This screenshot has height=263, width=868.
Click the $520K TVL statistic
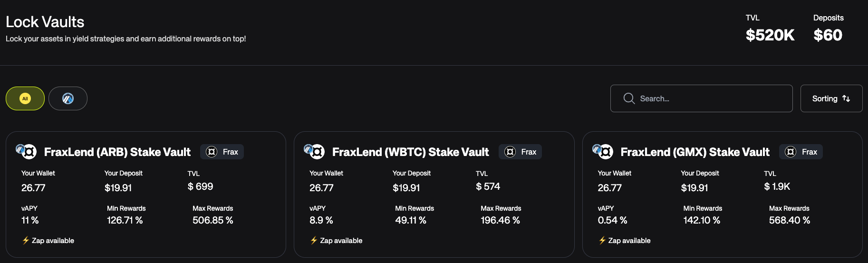(x=770, y=35)
